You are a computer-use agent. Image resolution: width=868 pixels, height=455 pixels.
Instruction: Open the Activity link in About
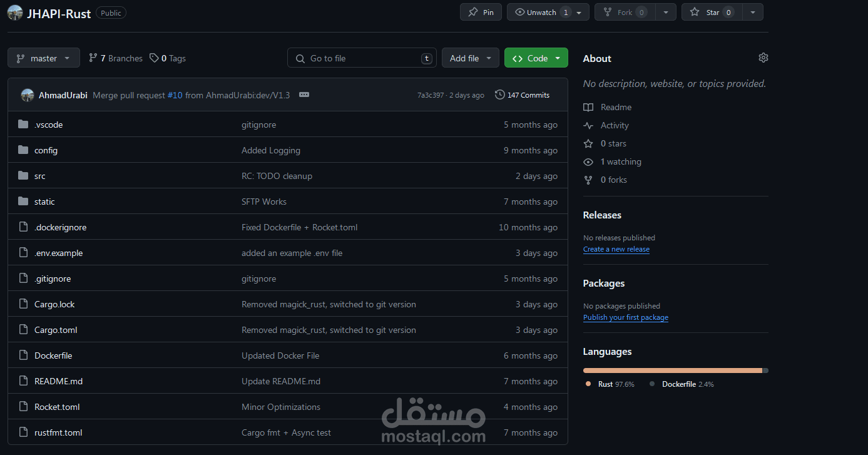[606, 125]
